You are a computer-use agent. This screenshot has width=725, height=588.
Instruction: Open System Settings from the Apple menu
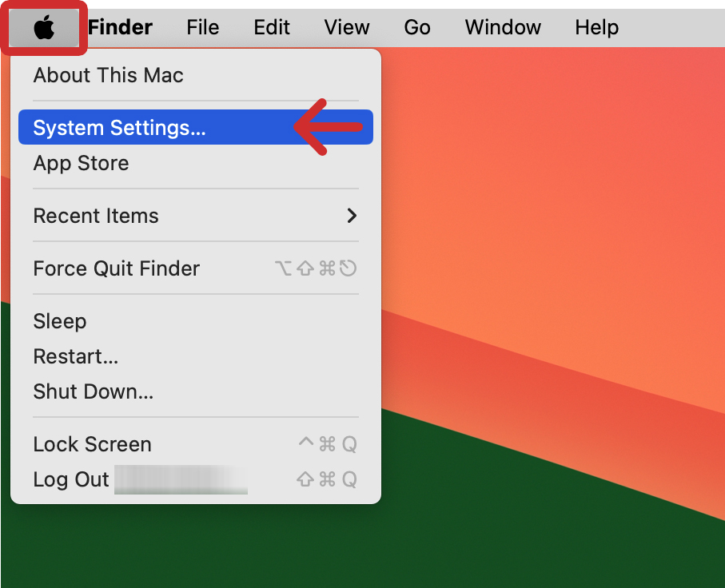tap(120, 128)
